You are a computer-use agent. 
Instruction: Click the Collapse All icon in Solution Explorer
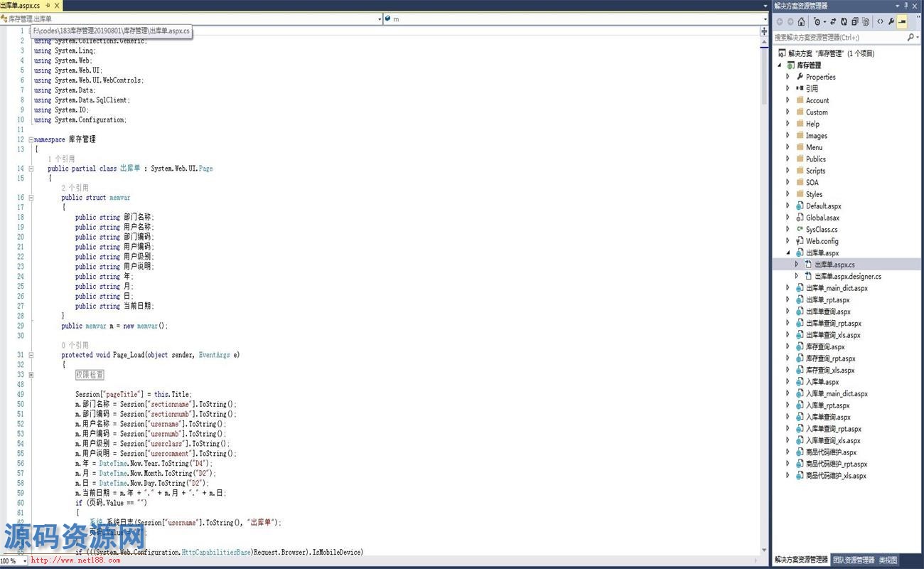(x=855, y=21)
